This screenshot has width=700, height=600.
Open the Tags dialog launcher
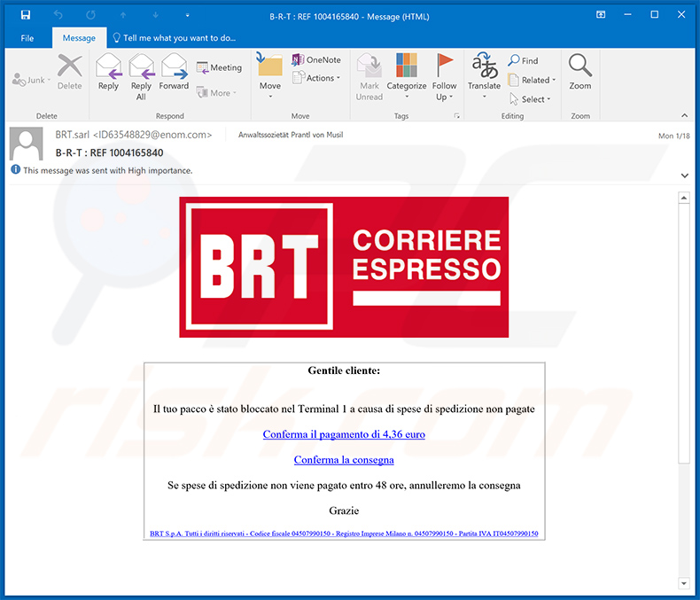pyautogui.click(x=456, y=115)
